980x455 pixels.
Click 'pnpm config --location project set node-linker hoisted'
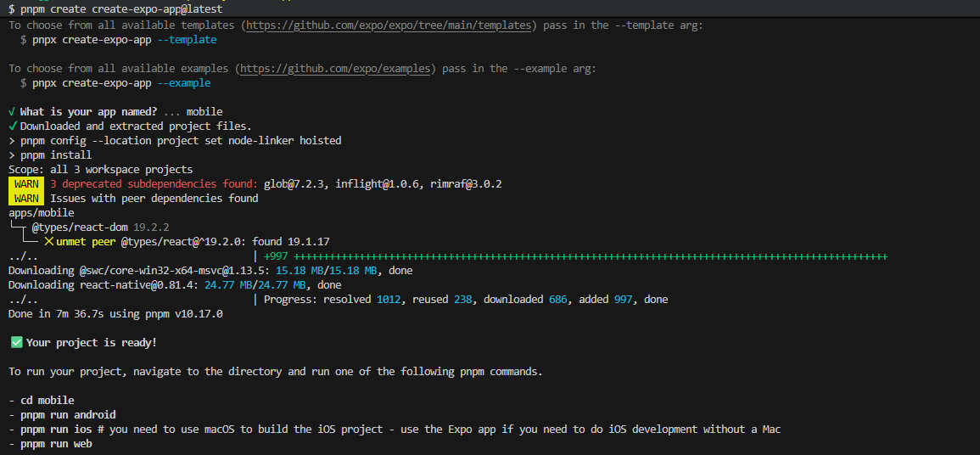tap(181, 141)
